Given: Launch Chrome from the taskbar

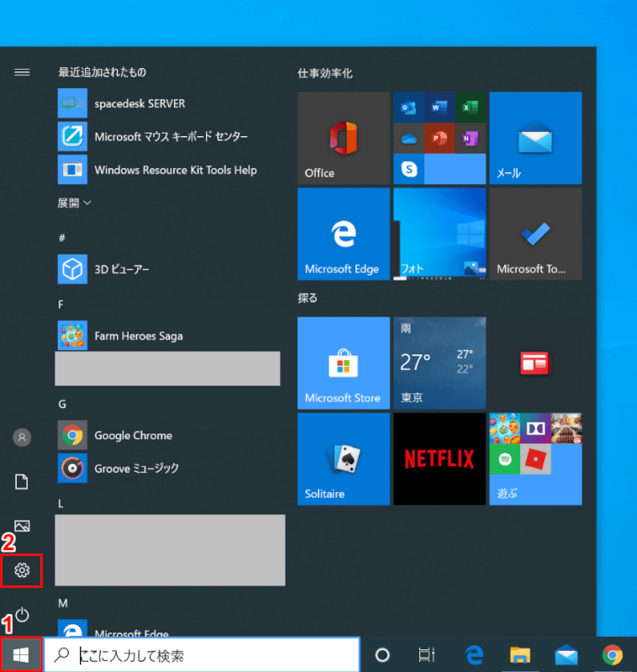Looking at the screenshot, I should pos(612,655).
